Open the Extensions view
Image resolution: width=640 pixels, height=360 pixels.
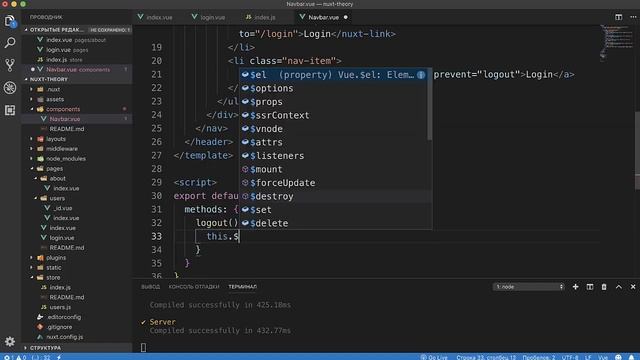coord(10,110)
